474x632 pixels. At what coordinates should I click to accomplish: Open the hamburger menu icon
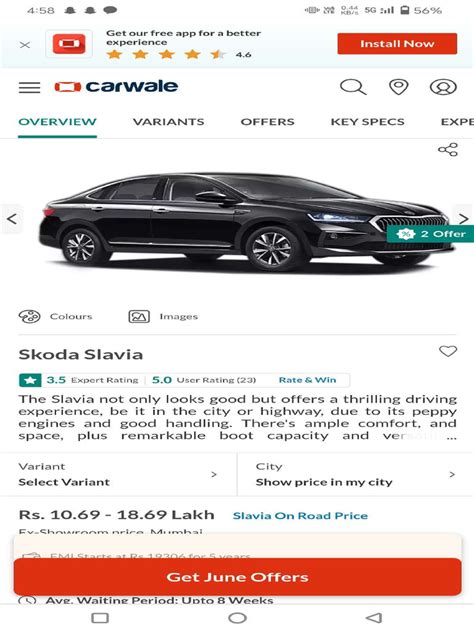pyautogui.click(x=29, y=87)
